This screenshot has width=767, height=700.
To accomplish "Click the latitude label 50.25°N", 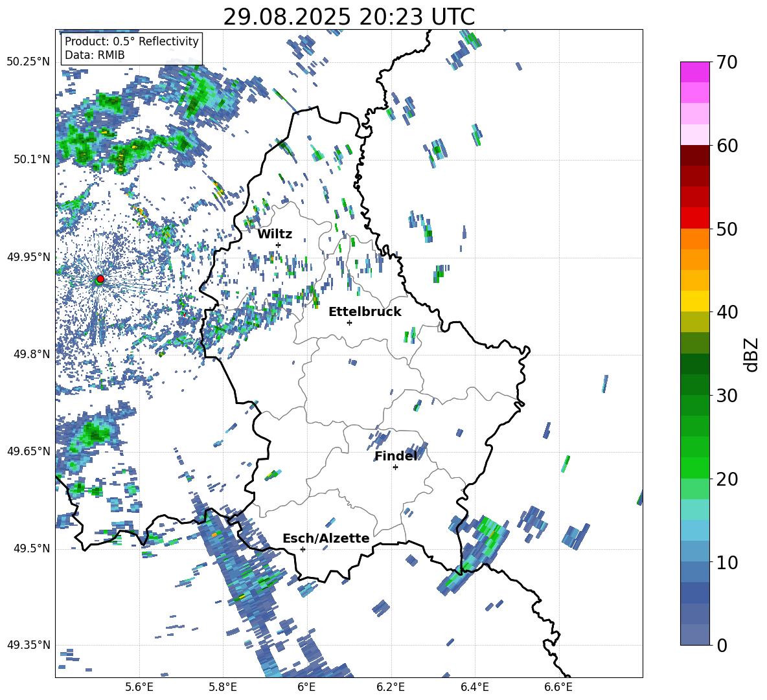I will click(29, 62).
